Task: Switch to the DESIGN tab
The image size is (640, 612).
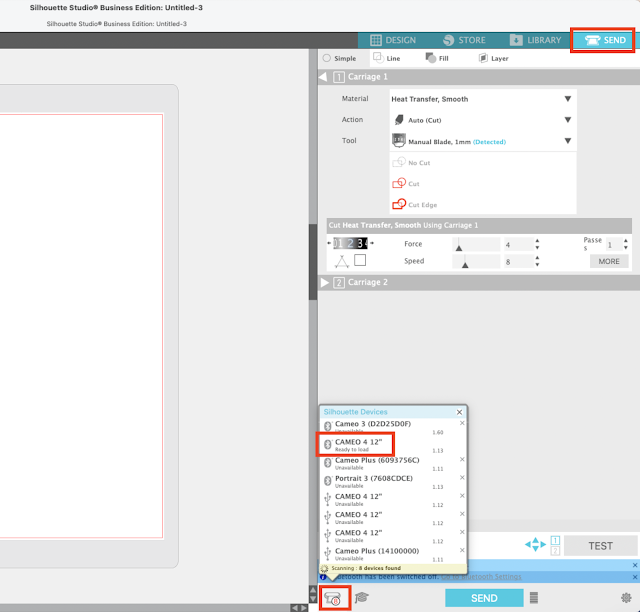Action: coord(393,40)
